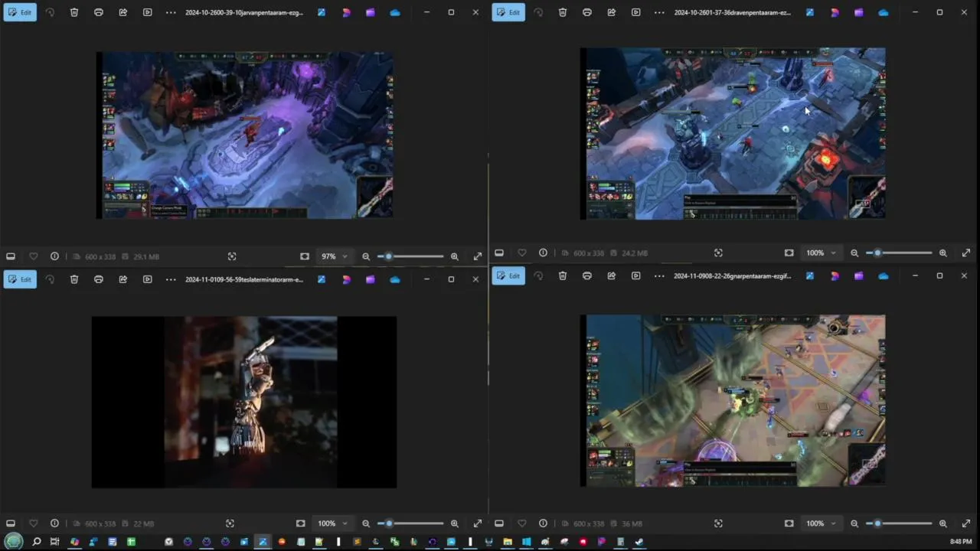
Task: Open the Windows Start menu
Action: (x=14, y=542)
